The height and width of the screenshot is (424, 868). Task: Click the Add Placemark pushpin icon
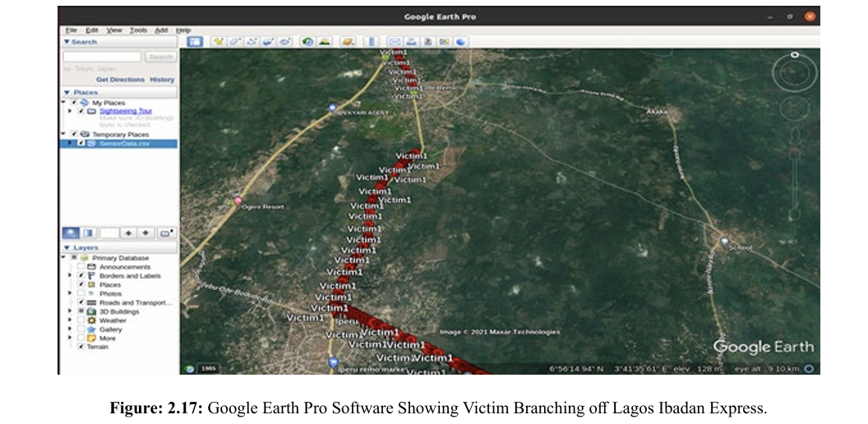pyautogui.click(x=219, y=41)
